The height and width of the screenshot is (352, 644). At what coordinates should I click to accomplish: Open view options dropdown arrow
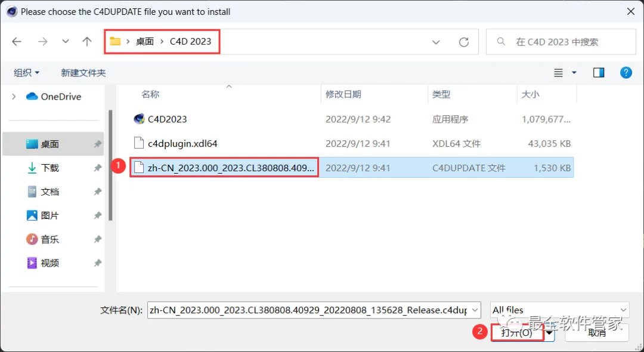tap(574, 73)
